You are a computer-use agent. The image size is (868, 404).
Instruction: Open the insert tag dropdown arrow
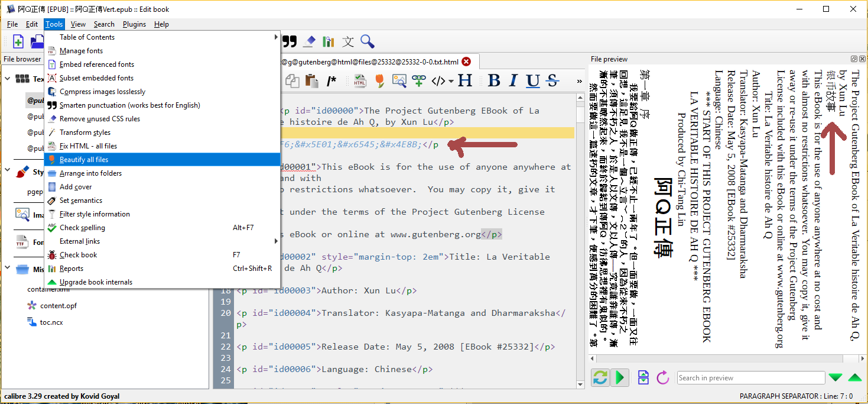pyautogui.click(x=451, y=81)
